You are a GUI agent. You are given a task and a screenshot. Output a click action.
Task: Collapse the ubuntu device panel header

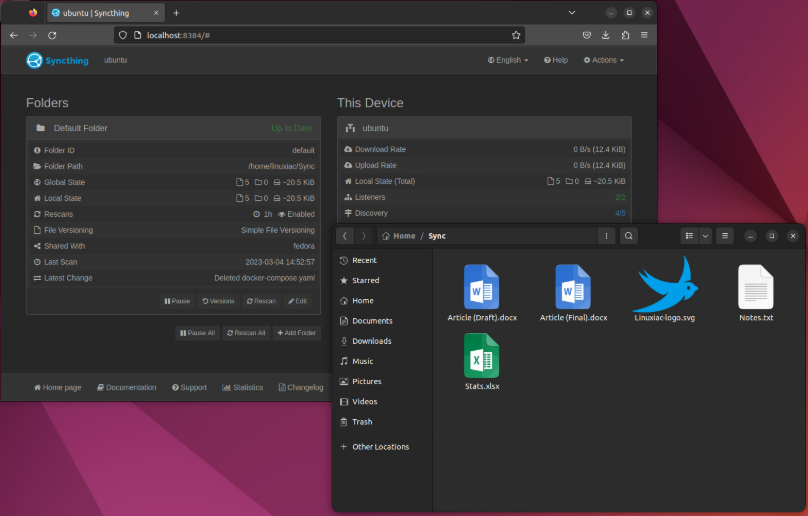pos(484,128)
